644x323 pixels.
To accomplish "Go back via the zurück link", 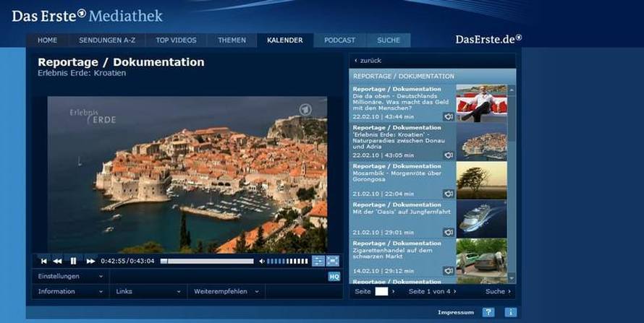I will pos(368,61).
